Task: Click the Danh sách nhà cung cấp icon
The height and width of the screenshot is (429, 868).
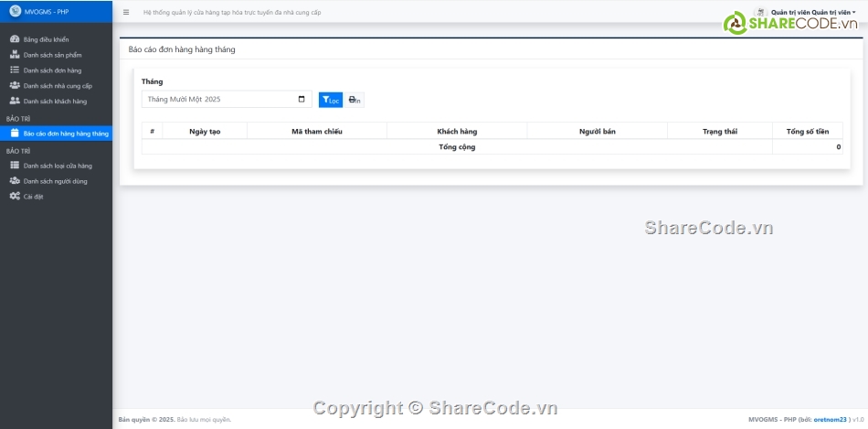Action: (15, 85)
